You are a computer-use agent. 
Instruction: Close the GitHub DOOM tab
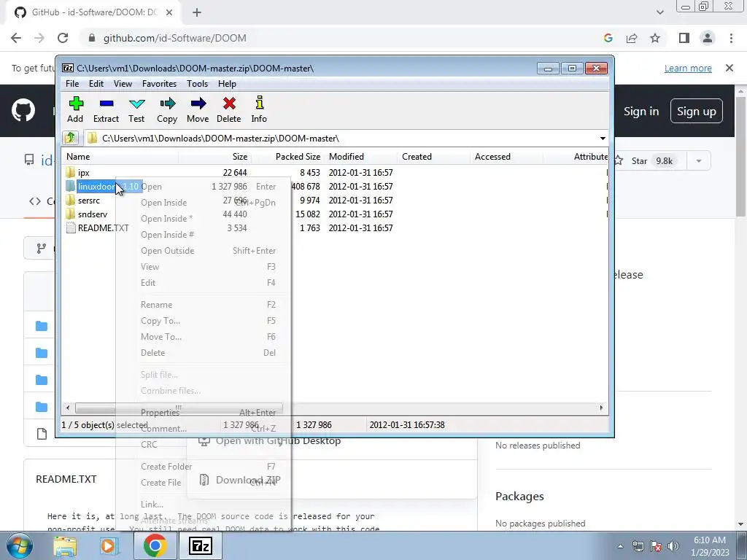tap(169, 12)
